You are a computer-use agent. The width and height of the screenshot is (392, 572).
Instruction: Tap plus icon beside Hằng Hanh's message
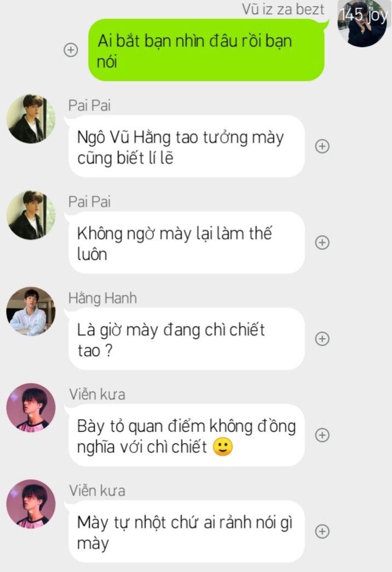tap(322, 339)
